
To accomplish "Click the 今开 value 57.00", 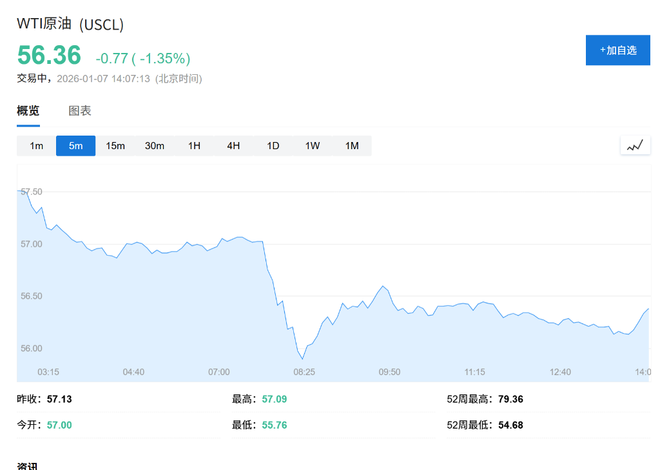I will (x=59, y=424).
